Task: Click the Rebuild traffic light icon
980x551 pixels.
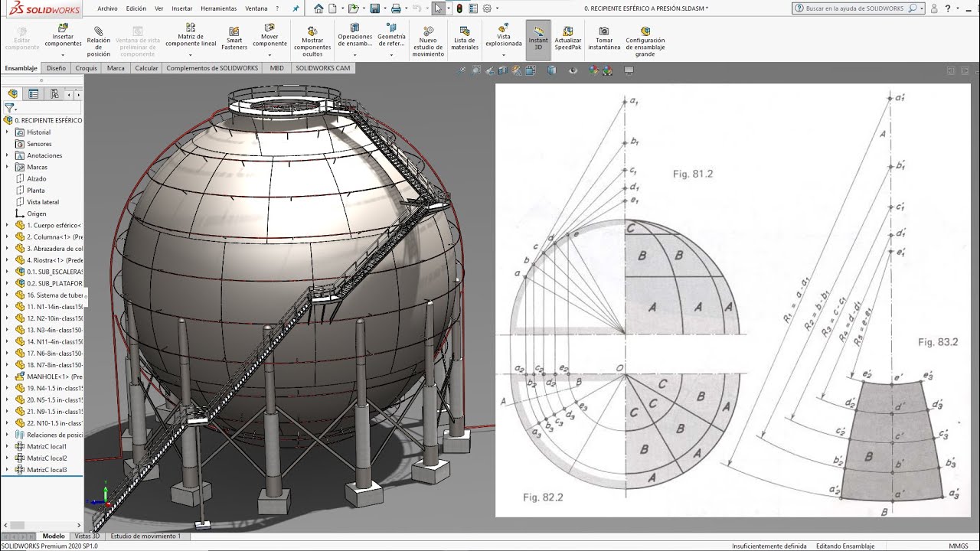Action: coord(459,8)
